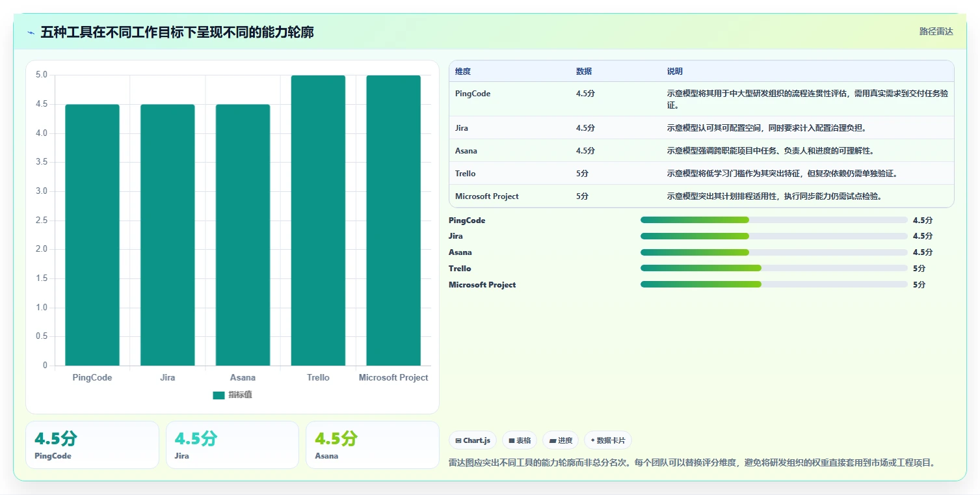Select the Jira cell in the table
The width and height of the screenshot is (980, 495).
point(462,128)
